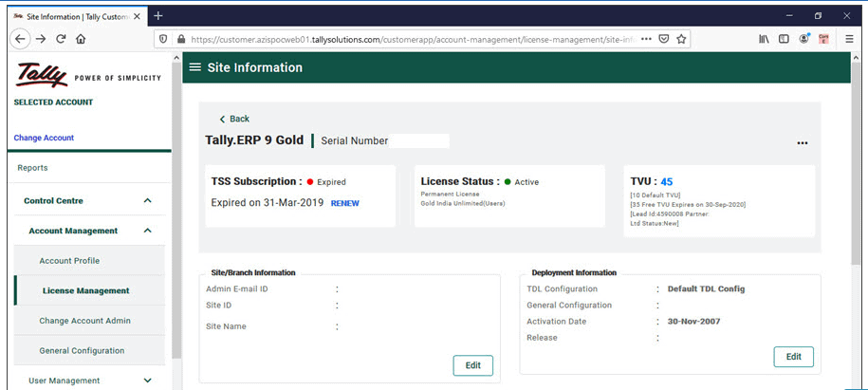
Task: Edit the Deployment Information section
Action: [793, 357]
